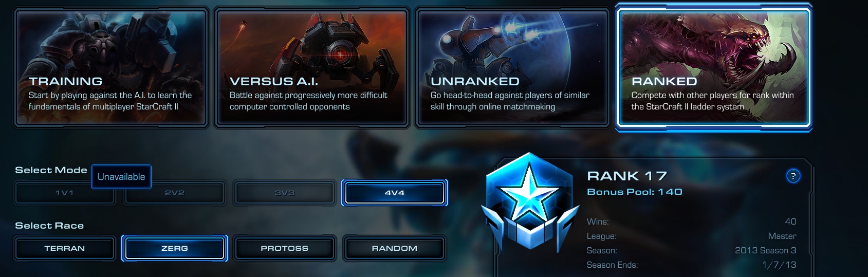Click the Unavailable tooltip label
Viewport: 868px width, 277px height.
tap(121, 177)
